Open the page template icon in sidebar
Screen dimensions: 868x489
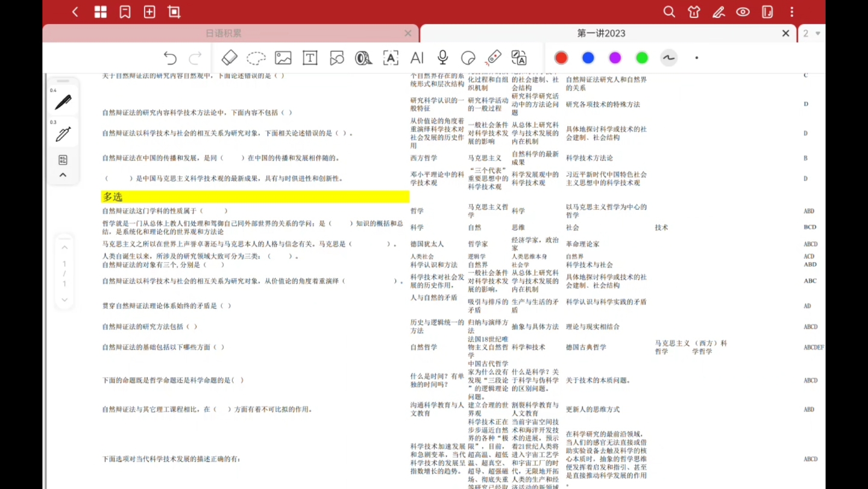63,160
